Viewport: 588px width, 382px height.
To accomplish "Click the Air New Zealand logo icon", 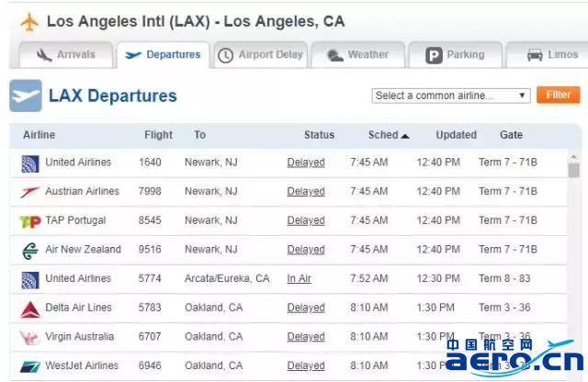I will 30,251.
